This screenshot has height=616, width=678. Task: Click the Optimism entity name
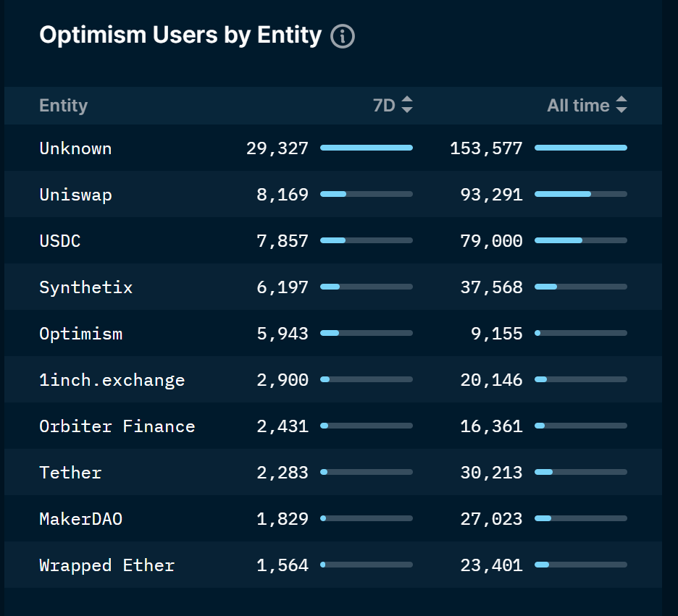81,334
